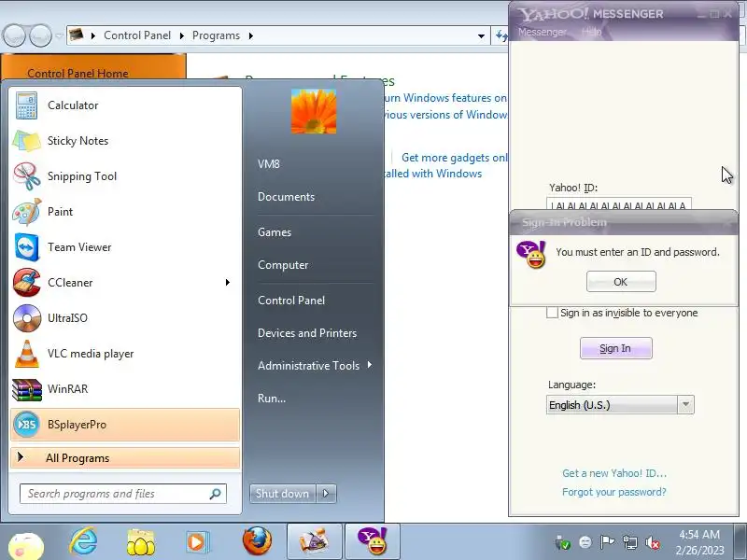The image size is (747, 560).
Task: Open the recent pages dropdown arrow
Action: [59, 35]
